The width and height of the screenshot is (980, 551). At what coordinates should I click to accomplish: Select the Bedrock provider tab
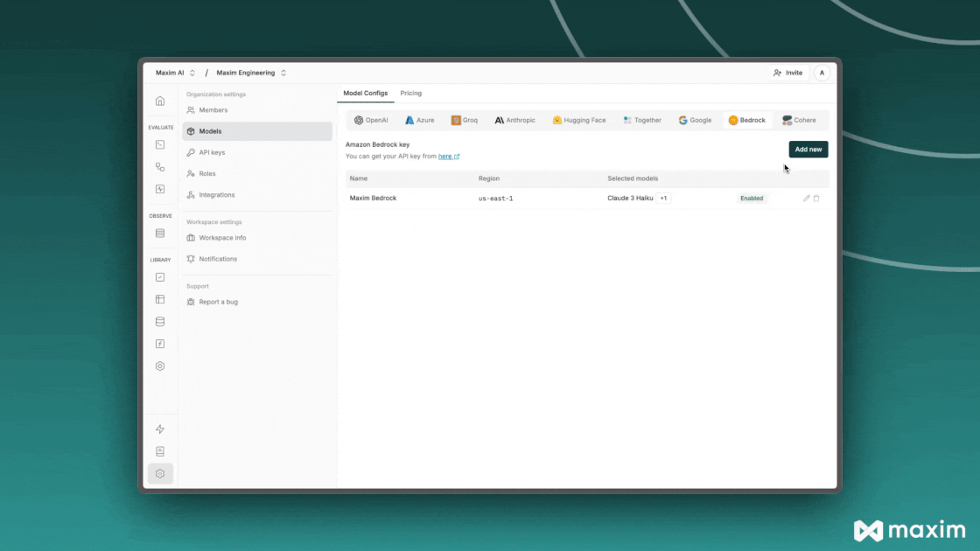coord(747,120)
